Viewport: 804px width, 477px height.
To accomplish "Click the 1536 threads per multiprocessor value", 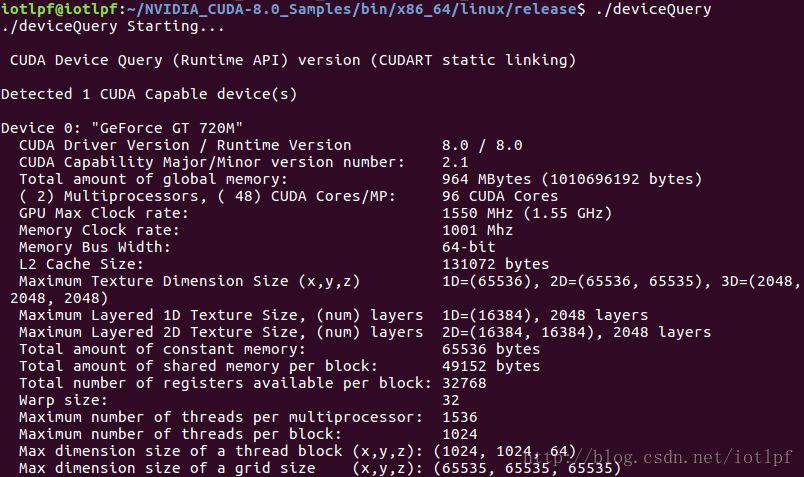I will point(459,417).
